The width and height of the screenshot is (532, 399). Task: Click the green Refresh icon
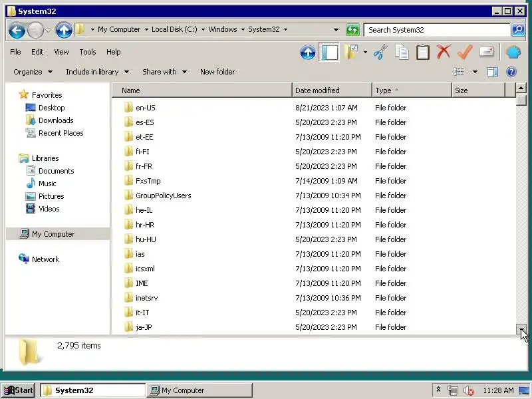click(x=352, y=30)
